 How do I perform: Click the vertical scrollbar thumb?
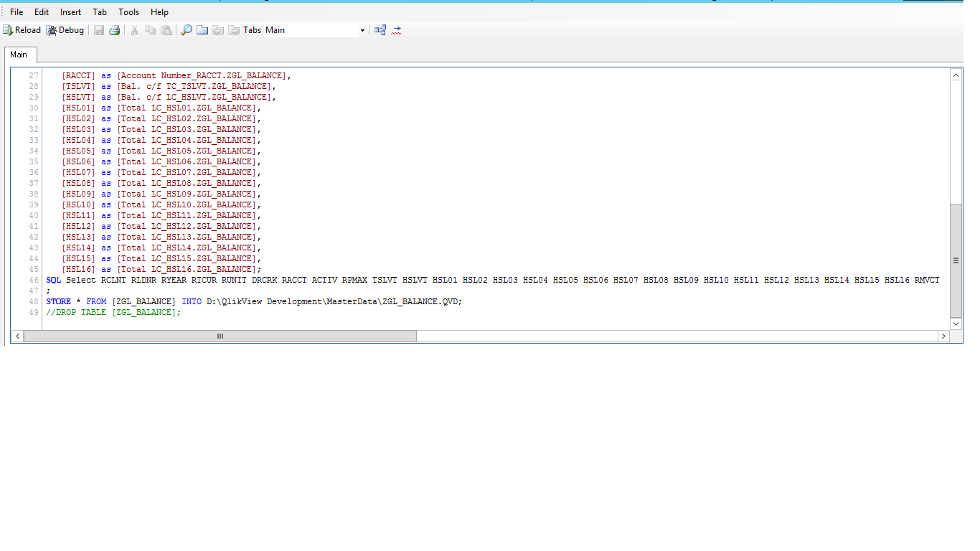956,260
